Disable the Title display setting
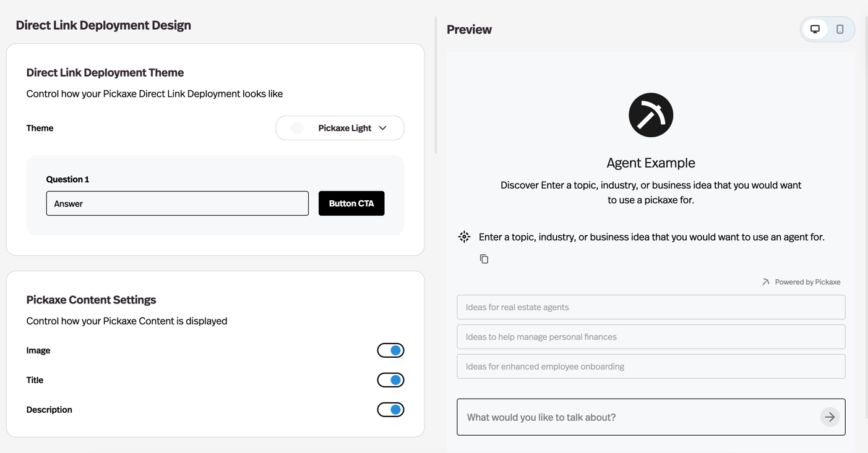The image size is (868, 453). (x=390, y=379)
